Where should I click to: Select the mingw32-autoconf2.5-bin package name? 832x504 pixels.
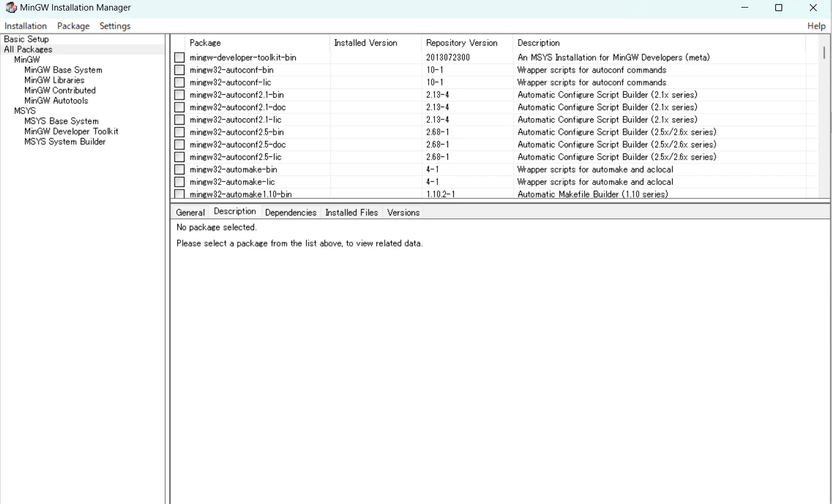(237, 132)
